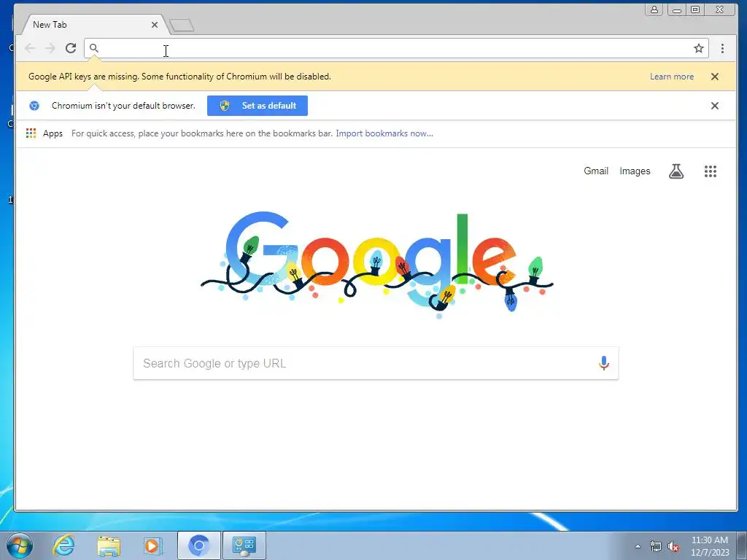
Task: Reload the page with the refresh icon
Action: pyautogui.click(x=71, y=48)
